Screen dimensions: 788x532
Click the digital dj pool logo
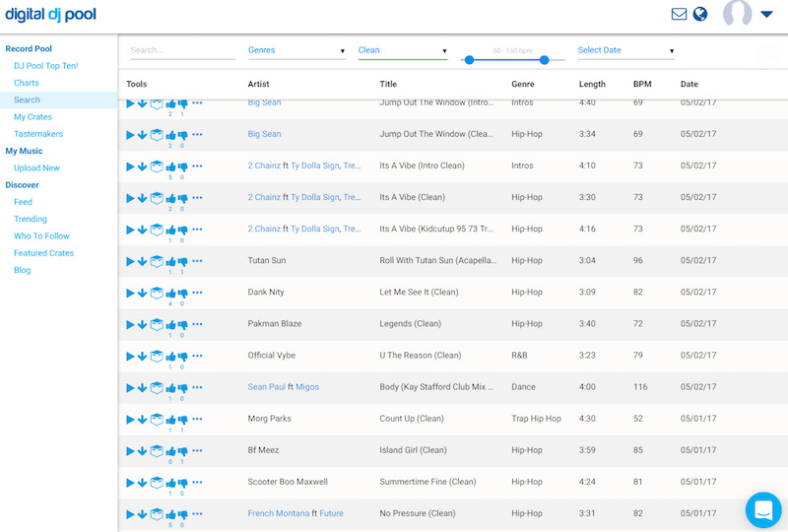coord(51,15)
